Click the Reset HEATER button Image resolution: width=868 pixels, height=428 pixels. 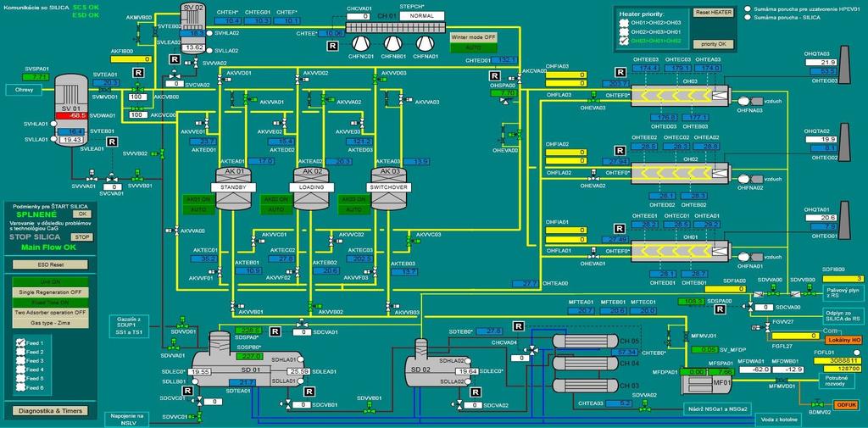click(713, 12)
